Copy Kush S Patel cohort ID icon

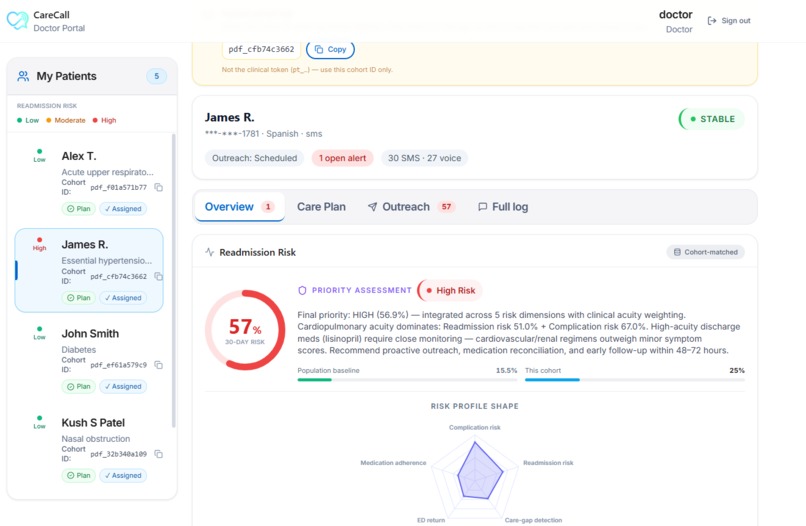pyautogui.click(x=159, y=454)
